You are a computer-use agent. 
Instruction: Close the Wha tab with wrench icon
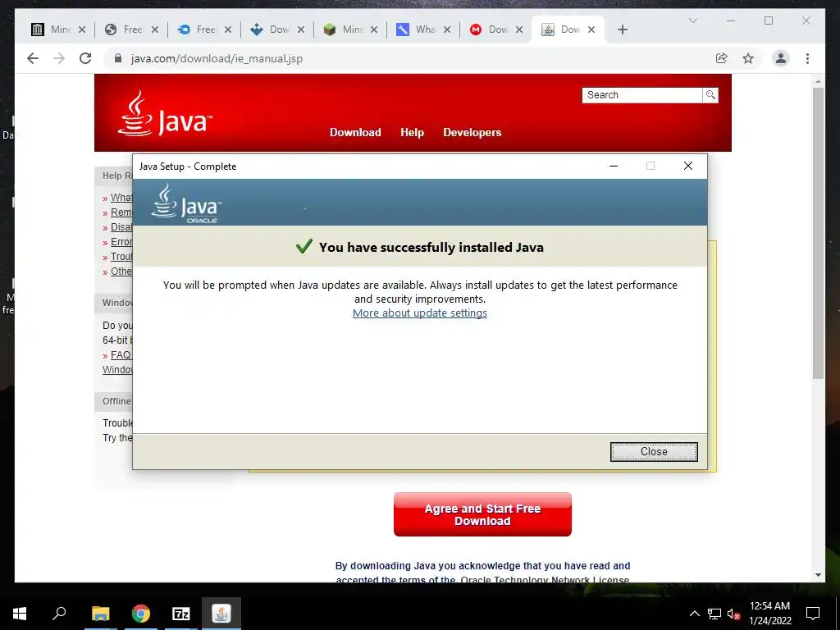447,30
